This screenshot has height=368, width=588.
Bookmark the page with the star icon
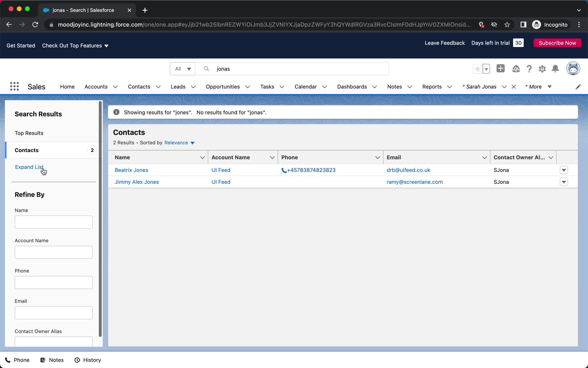pyautogui.click(x=507, y=25)
